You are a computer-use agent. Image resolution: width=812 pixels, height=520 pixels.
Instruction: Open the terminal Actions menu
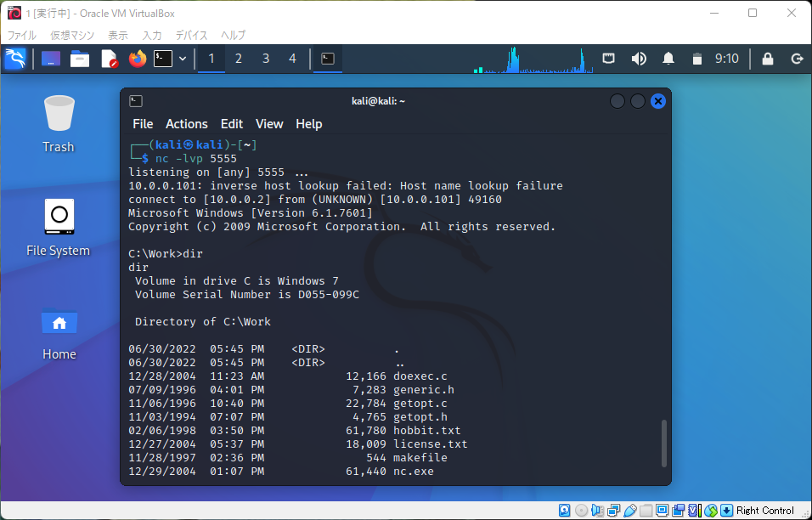pyautogui.click(x=186, y=124)
